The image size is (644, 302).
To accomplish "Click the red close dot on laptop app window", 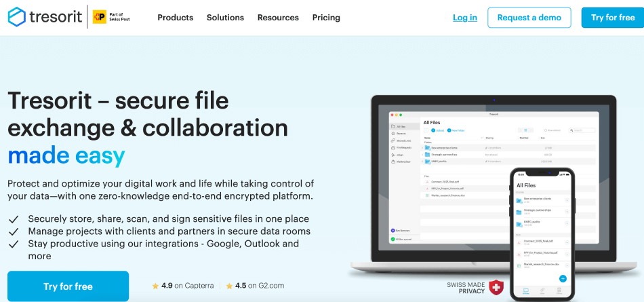I will (x=393, y=115).
